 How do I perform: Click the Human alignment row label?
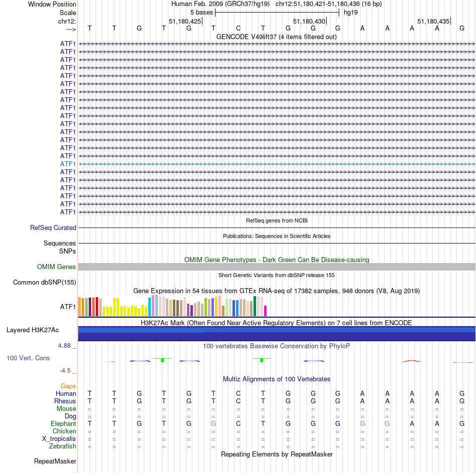point(66,393)
